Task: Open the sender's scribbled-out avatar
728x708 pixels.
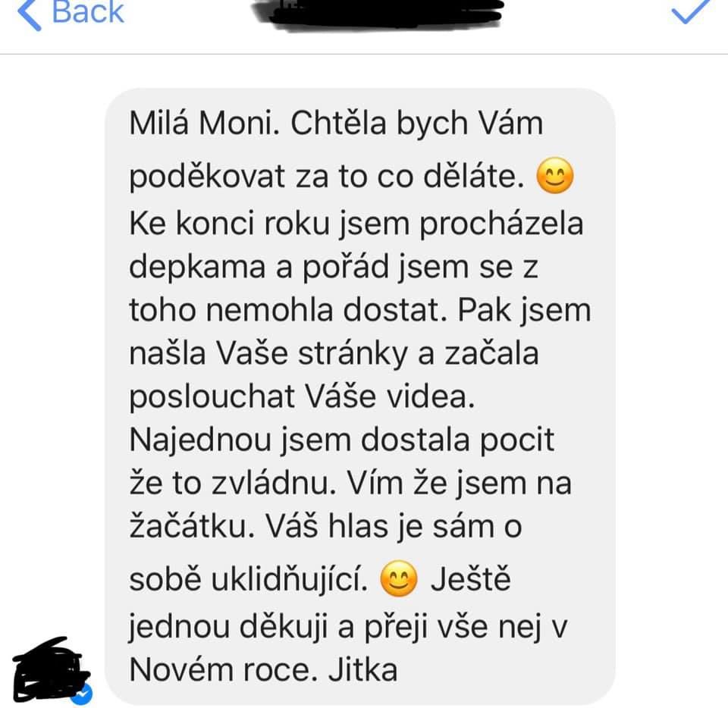Action: 50,669
